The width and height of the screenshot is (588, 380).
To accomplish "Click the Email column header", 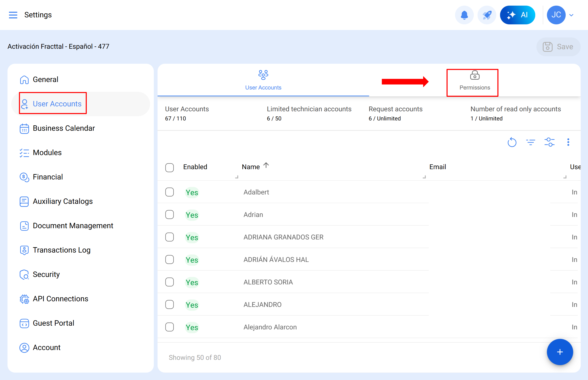I will 437,167.
